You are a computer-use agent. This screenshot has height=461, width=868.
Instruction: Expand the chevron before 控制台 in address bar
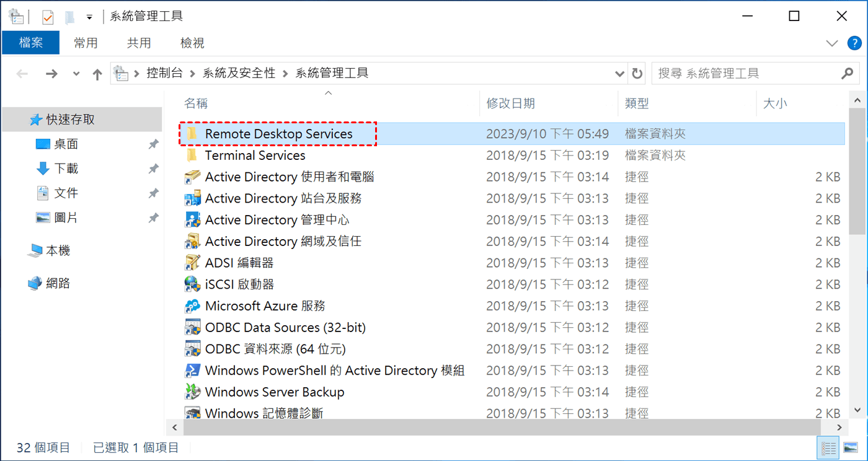click(x=138, y=74)
